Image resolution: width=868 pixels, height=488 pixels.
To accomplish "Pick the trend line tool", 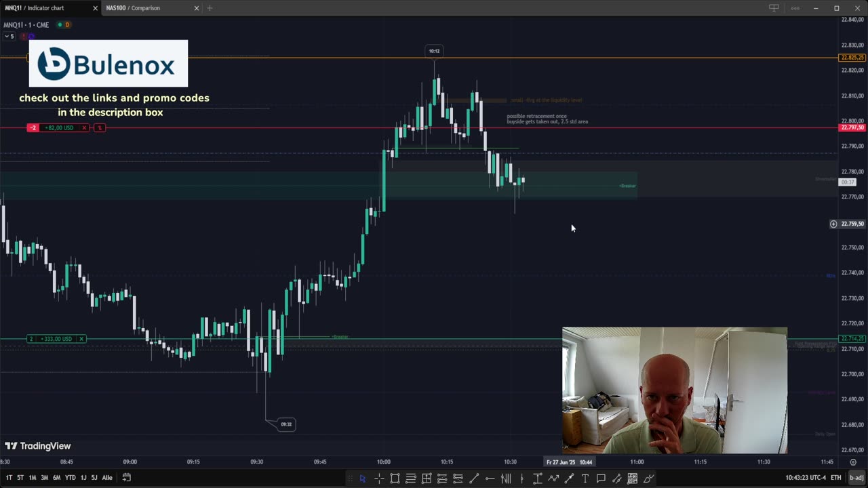I will (474, 478).
